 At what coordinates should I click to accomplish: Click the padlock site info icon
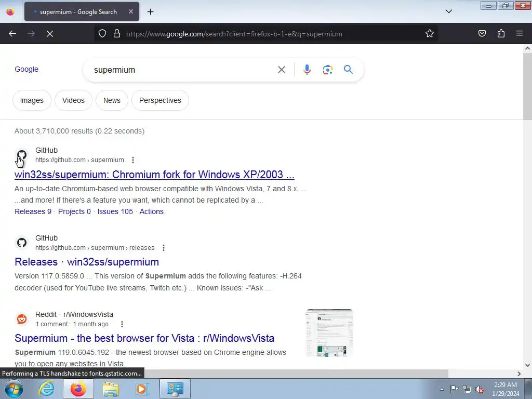[117, 33]
